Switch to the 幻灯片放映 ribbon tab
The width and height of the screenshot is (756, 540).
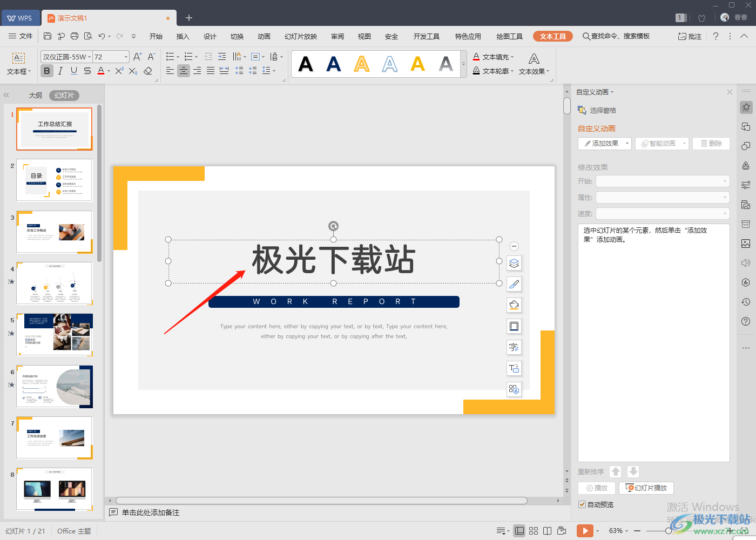(x=301, y=36)
